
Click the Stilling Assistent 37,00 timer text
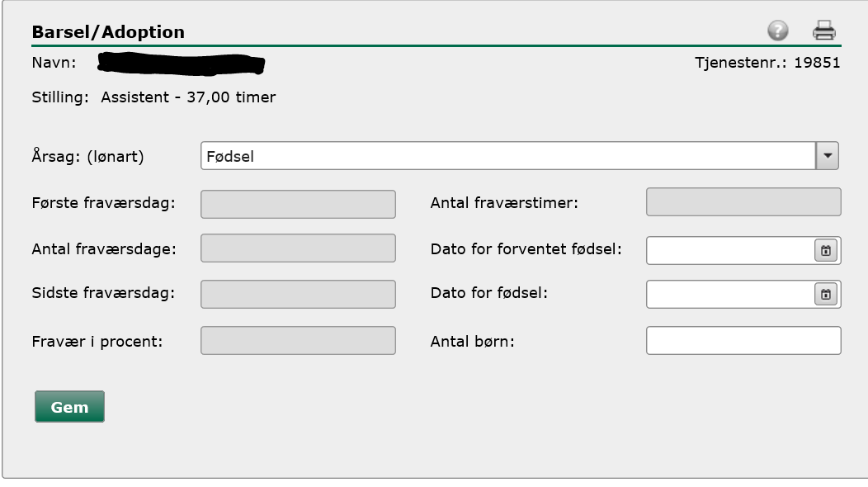tap(153, 97)
